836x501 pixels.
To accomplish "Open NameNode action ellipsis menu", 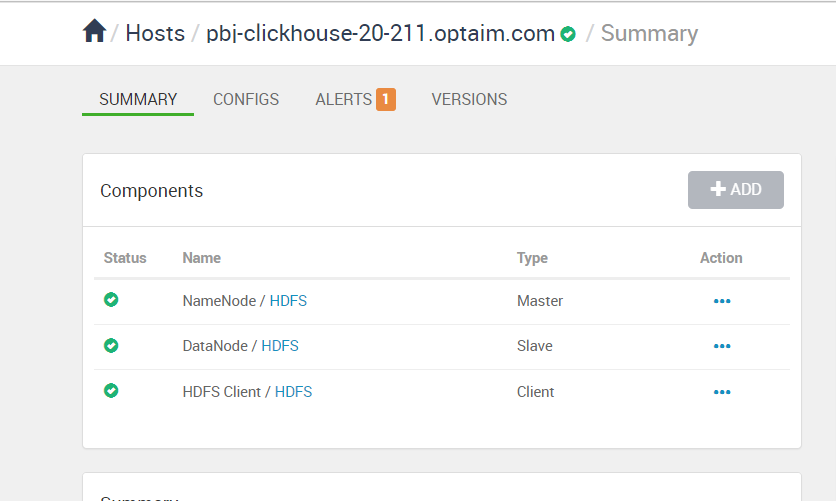I will pyautogui.click(x=722, y=301).
